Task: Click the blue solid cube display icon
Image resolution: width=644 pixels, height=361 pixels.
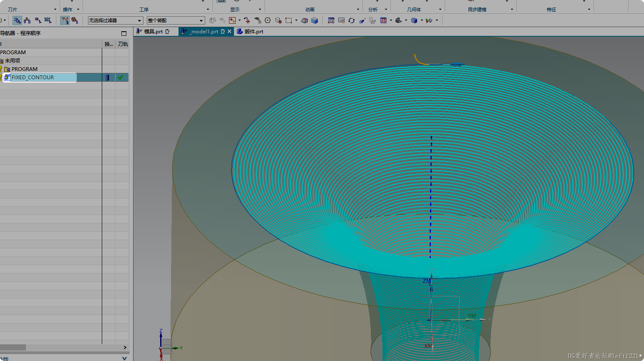Action: pos(414,20)
